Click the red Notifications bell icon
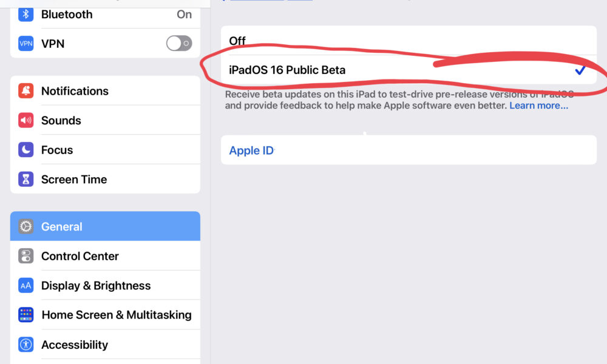Viewport: 607px width, 364px height. click(25, 90)
